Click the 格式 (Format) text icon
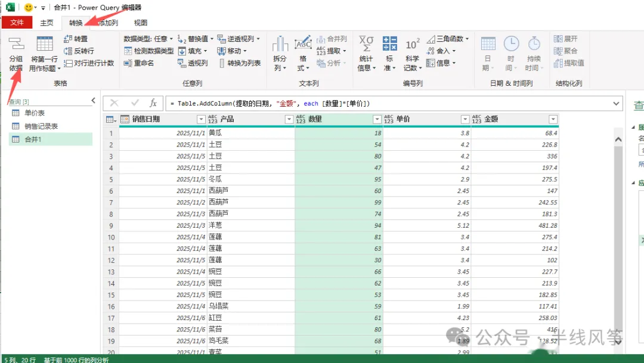 click(x=303, y=44)
